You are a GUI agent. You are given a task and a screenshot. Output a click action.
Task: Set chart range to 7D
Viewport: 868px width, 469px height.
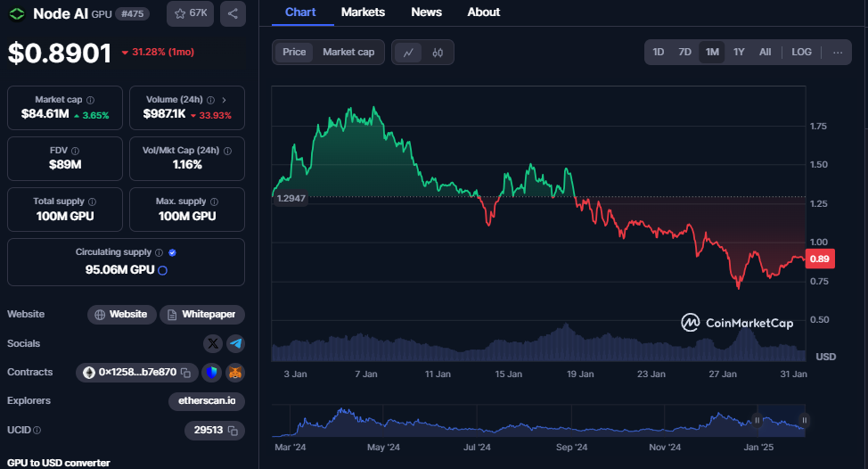coord(684,52)
